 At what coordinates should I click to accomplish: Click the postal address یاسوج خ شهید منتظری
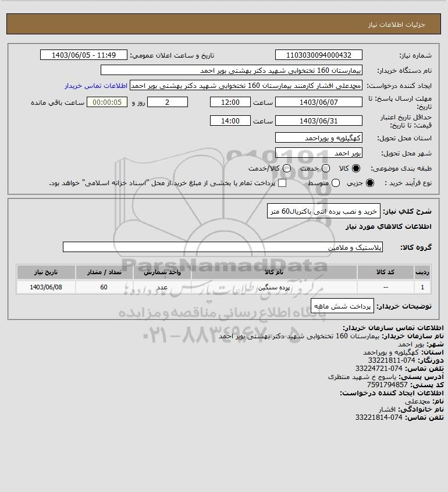362,377
